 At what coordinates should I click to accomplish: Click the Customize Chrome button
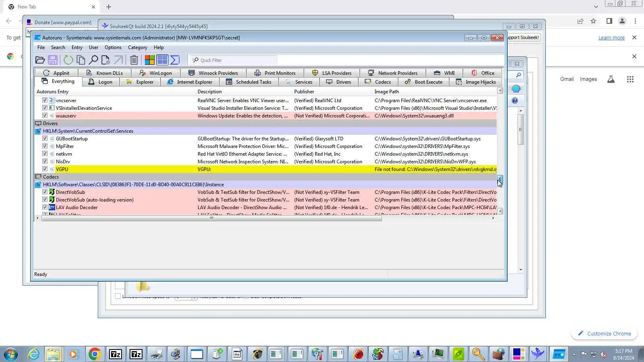coord(604,333)
